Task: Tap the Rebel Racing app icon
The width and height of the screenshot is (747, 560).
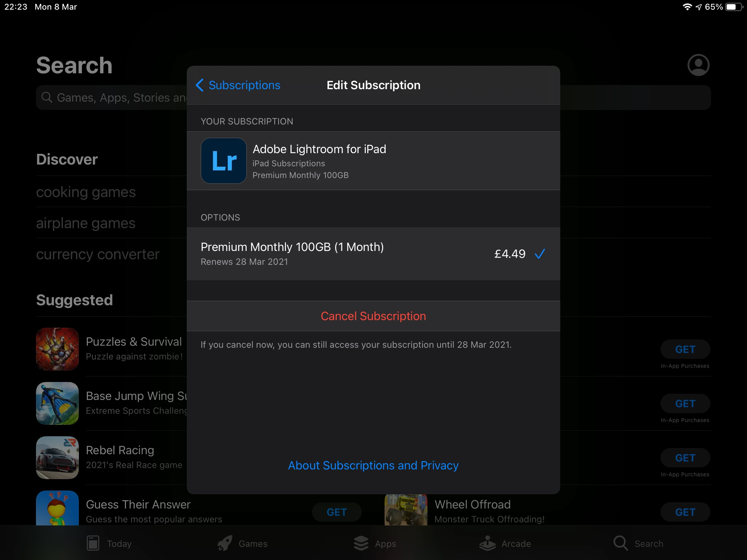Action: click(57, 458)
